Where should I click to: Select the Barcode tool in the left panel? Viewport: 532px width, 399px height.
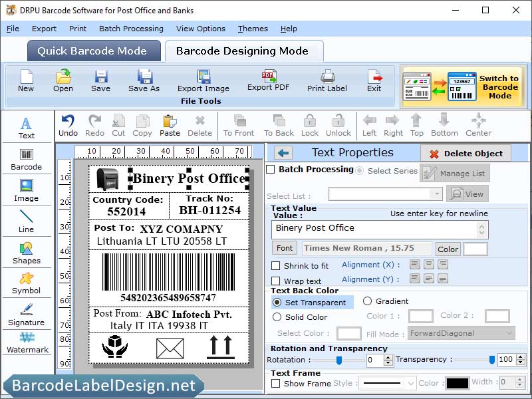tap(27, 159)
